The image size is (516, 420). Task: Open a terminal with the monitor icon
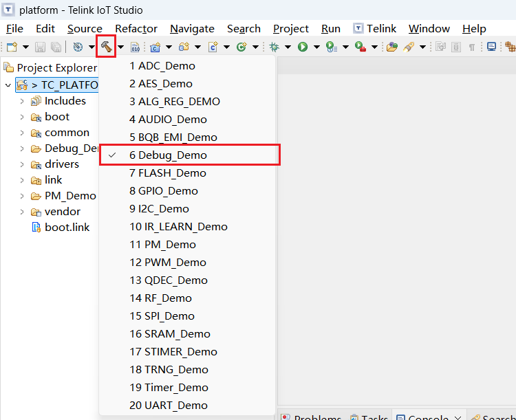coord(492,47)
